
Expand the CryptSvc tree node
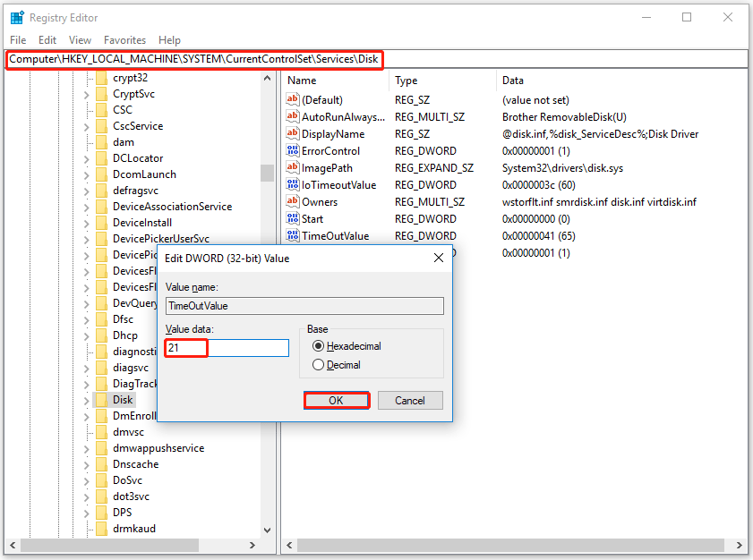(x=87, y=95)
